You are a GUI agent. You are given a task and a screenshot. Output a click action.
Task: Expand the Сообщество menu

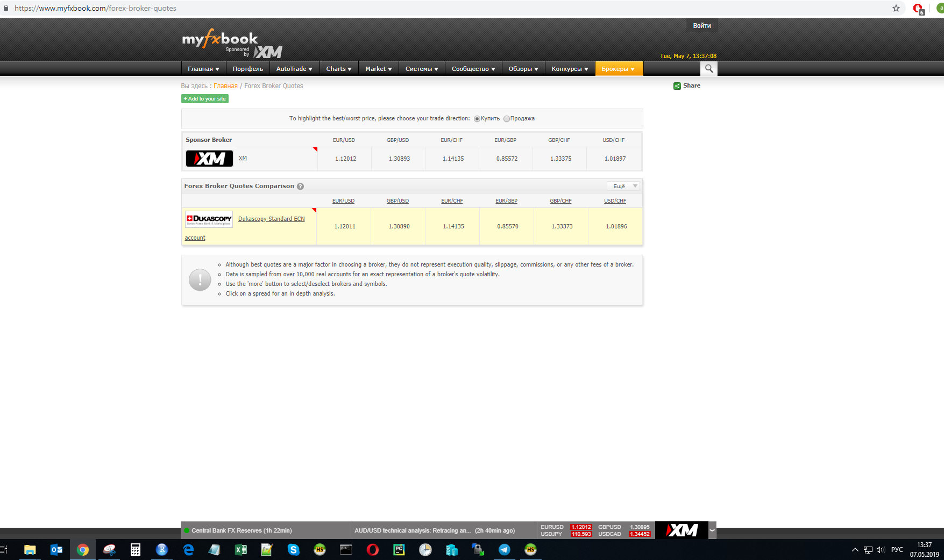473,69
